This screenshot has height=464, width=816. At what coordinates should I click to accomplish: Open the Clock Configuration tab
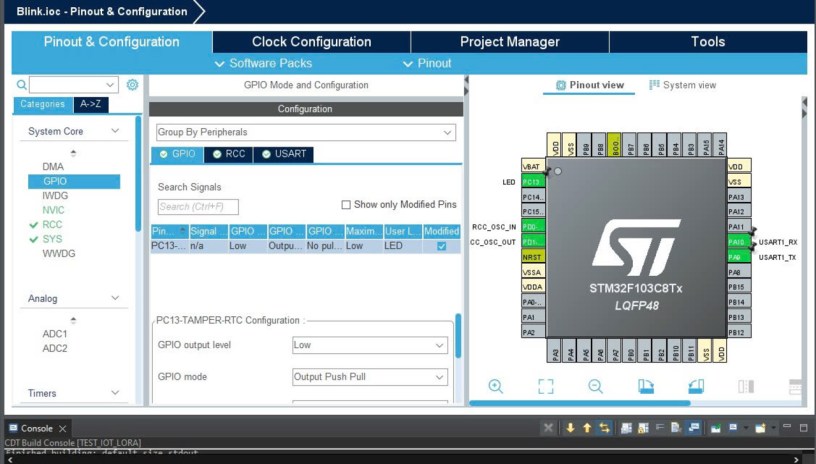point(311,42)
